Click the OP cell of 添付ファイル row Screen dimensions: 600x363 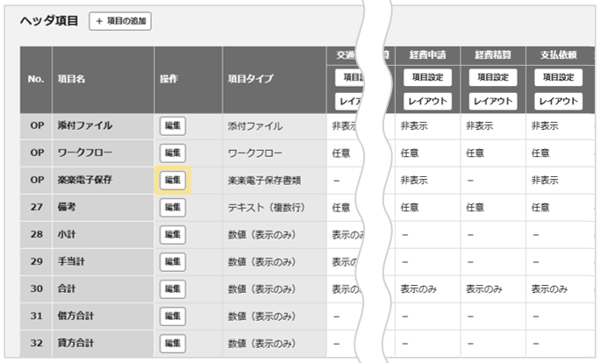pos(37,126)
